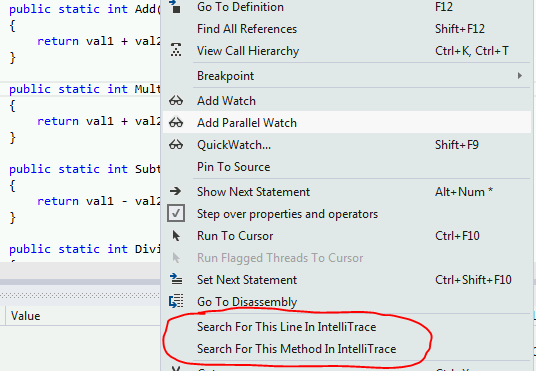Viewport: 536px width, 371px height.
Task: Click return statement inside Add method
Action: (x=99, y=41)
